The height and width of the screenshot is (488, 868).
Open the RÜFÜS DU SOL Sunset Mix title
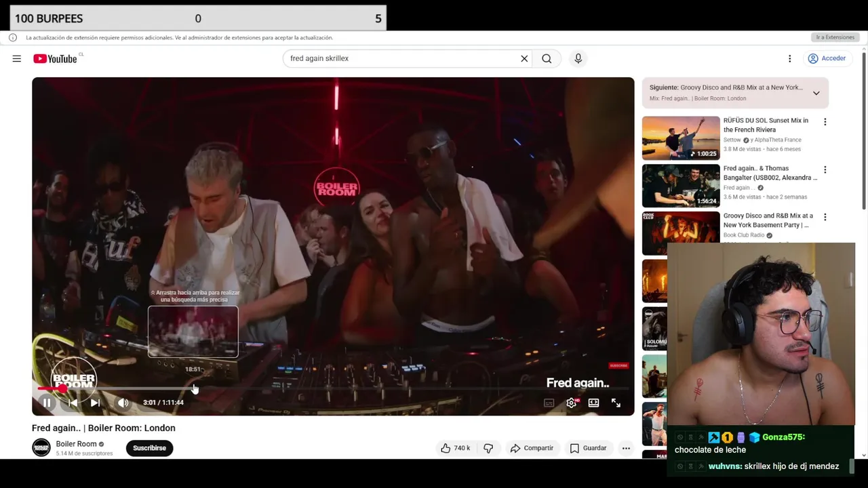766,125
